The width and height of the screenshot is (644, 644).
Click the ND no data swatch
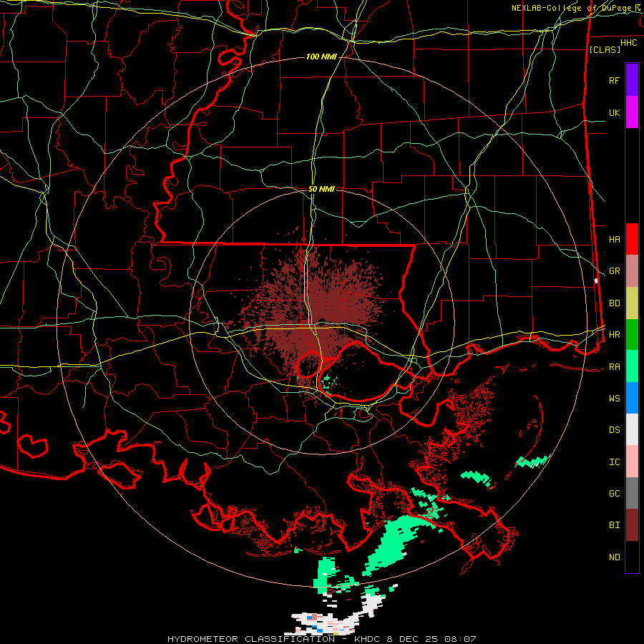632,557
